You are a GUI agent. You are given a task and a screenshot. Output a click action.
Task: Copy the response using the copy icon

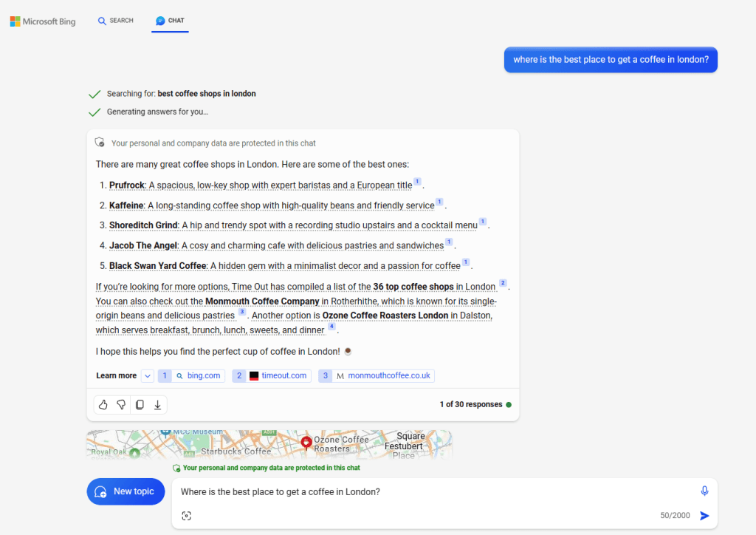[140, 404]
